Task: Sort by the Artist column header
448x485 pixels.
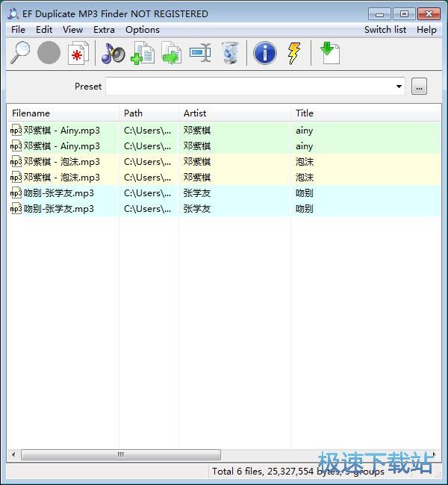Action: click(x=234, y=113)
